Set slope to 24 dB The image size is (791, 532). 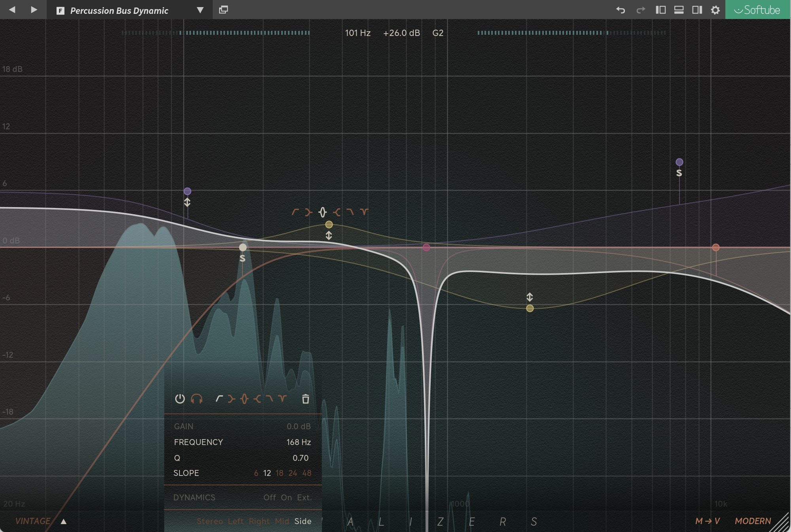tap(293, 473)
